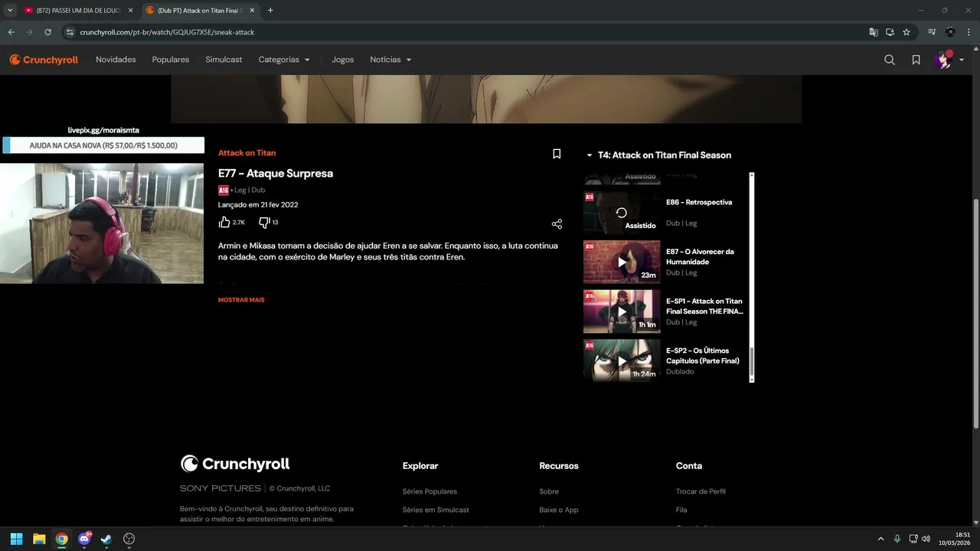
Task: Go to the Crunchyroll home logo
Action: coord(44,60)
